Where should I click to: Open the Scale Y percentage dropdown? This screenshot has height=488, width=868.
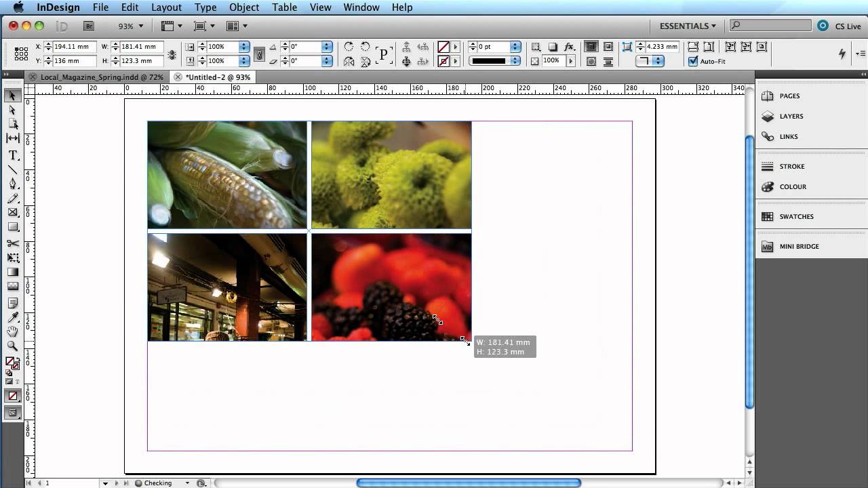pyautogui.click(x=243, y=61)
